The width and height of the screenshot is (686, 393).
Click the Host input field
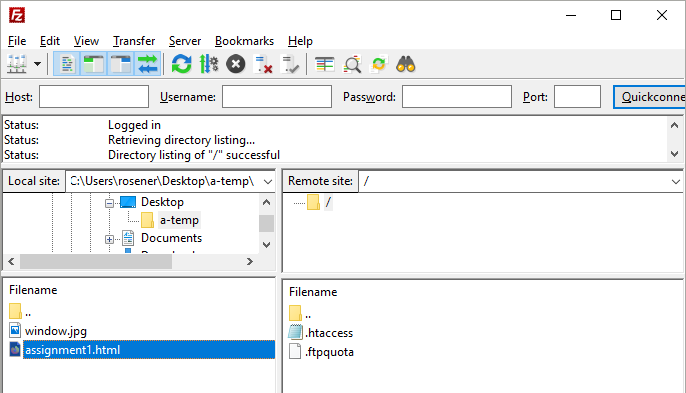click(x=94, y=97)
